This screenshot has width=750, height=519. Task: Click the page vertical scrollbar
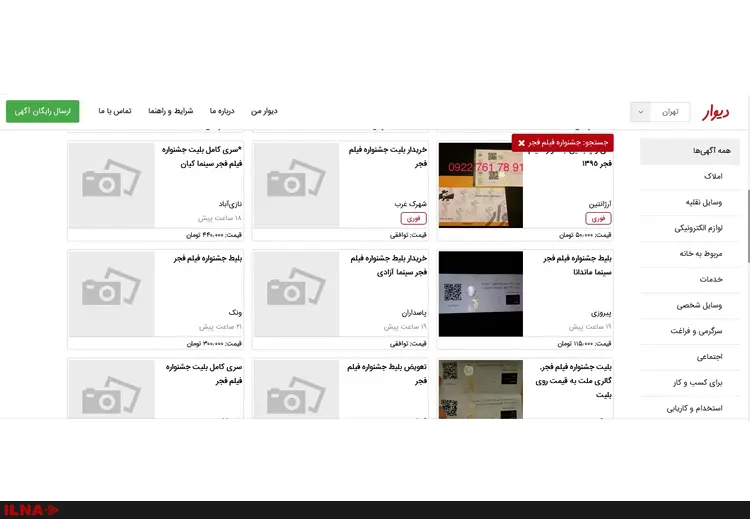coord(748,226)
